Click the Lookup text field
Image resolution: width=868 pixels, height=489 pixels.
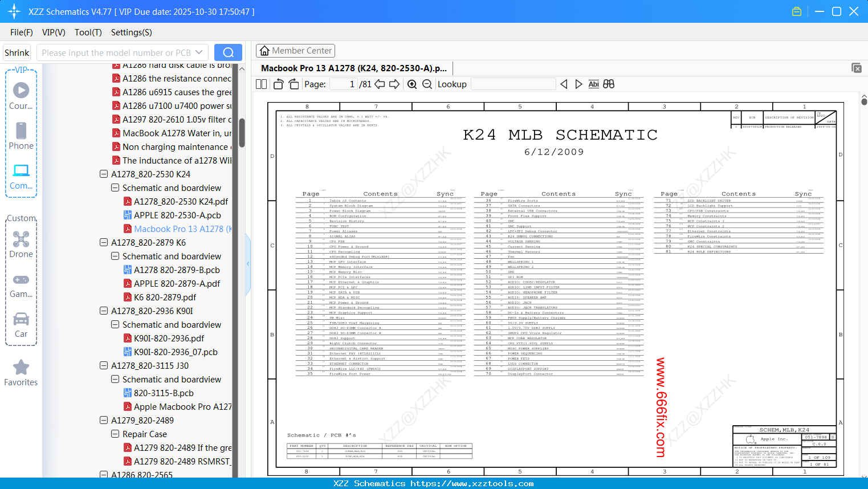(x=514, y=84)
